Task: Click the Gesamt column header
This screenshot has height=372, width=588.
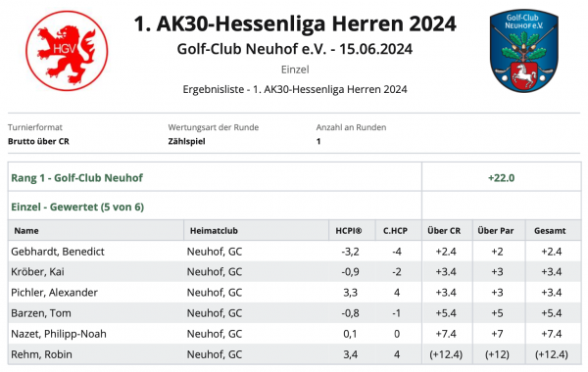Action: pyautogui.click(x=550, y=231)
